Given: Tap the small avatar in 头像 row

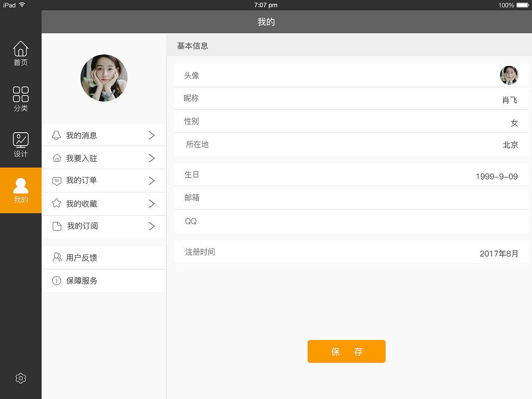Looking at the screenshot, I should click(509, 75).
